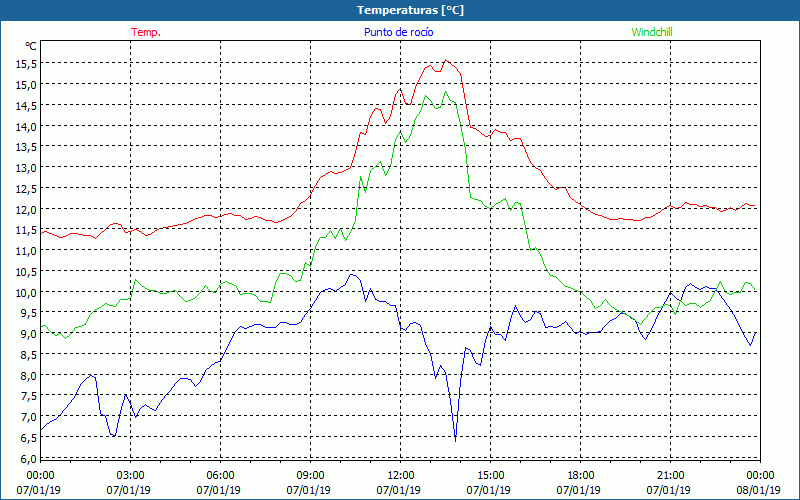The image size is (800, 500).
Task: Click the "21:00" x-axis time label
Action: tap(670, 475)
